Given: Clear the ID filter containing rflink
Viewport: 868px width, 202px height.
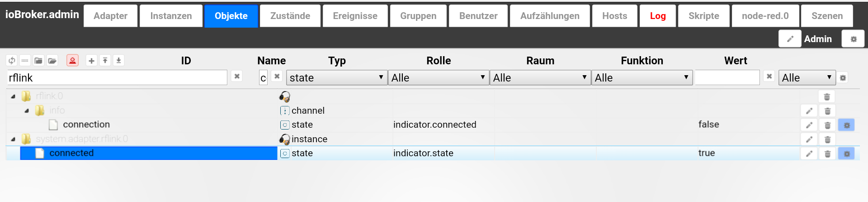Looking at the screenshot, I should [237, 76].
